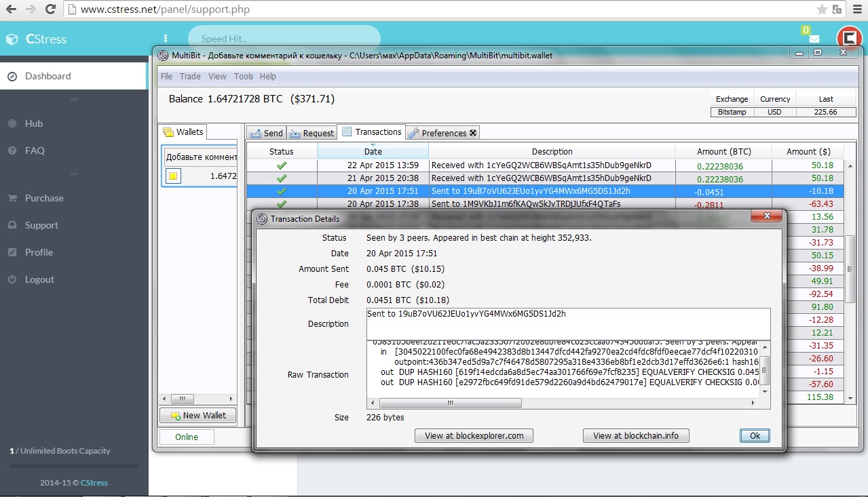
Task: Click confirmed checkmark on 21 Apr 2015 row
Action: (282, 178)
